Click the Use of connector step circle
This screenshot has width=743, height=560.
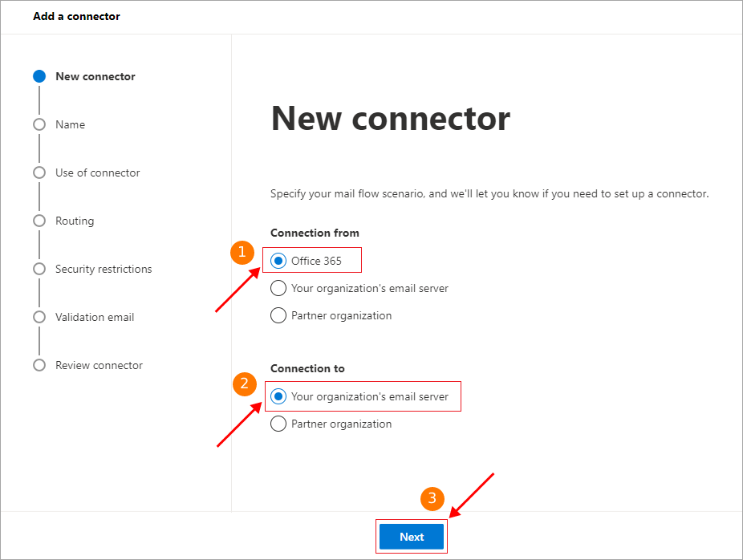(39, 172)
